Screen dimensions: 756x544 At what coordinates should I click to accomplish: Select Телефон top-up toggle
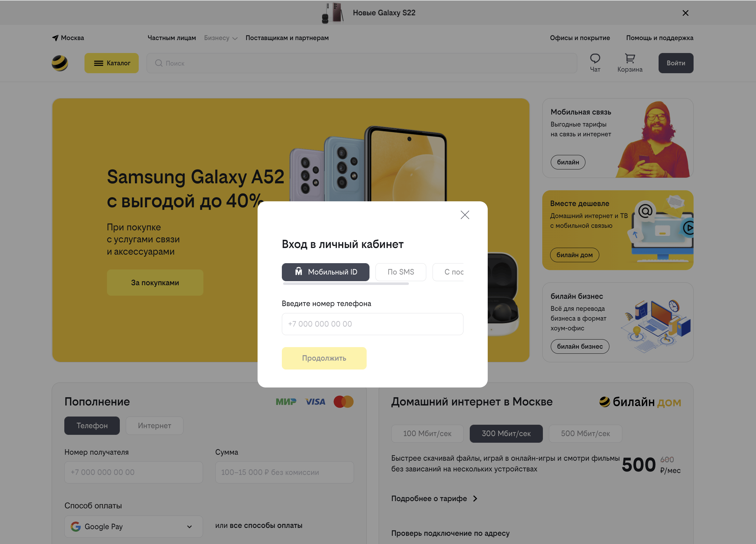point(92,426)
